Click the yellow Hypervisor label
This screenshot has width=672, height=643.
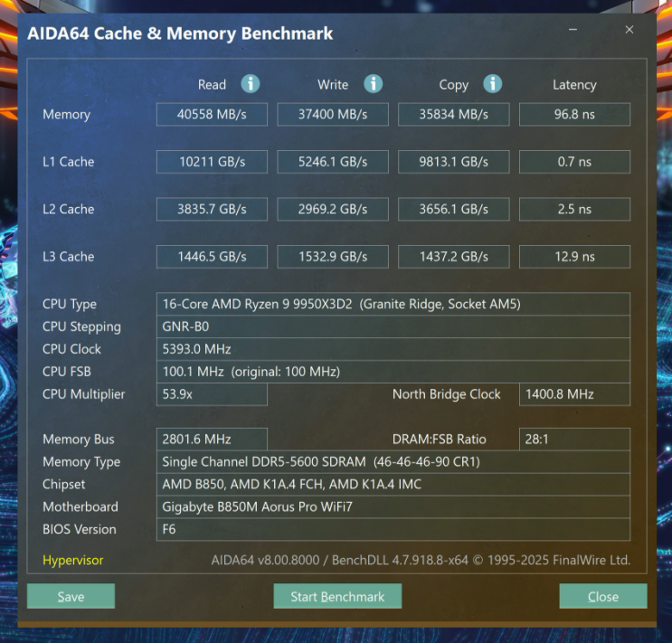[x=73, y=561]
